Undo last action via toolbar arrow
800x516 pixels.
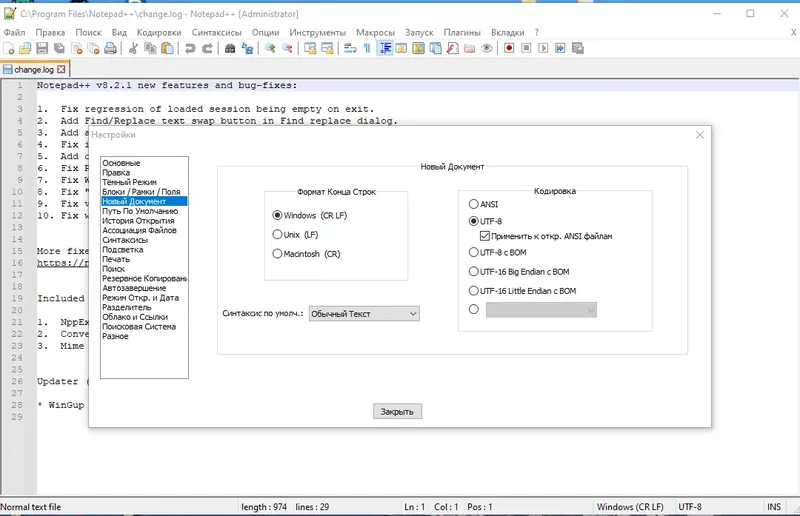(x=190, y=48)
